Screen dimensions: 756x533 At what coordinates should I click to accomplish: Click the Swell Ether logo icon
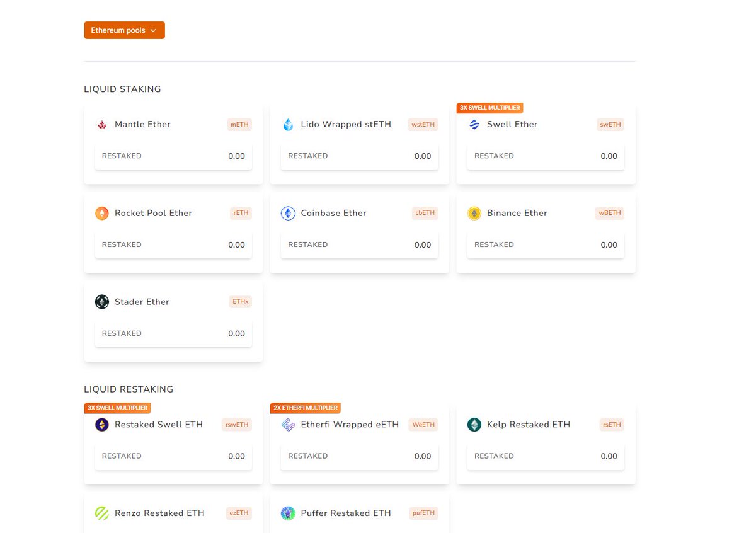(474, 125)
